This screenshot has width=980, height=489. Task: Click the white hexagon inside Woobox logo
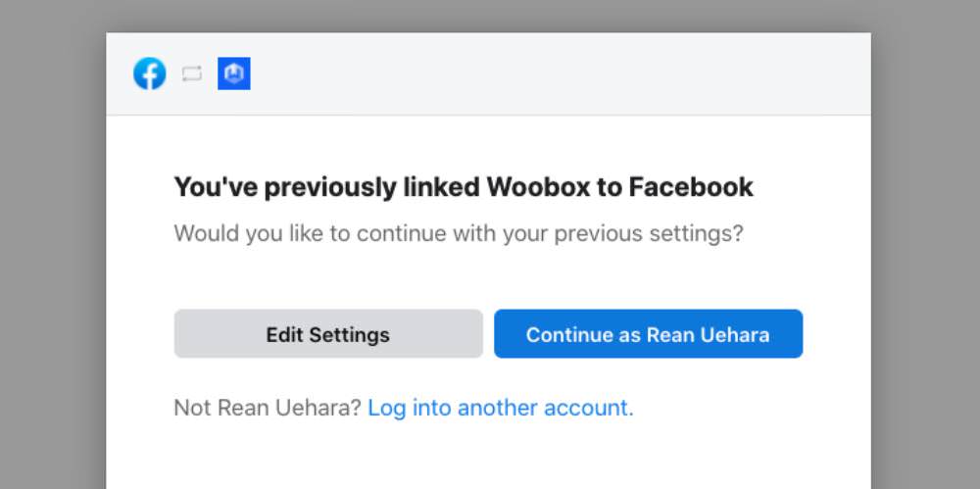pos(234,73)
